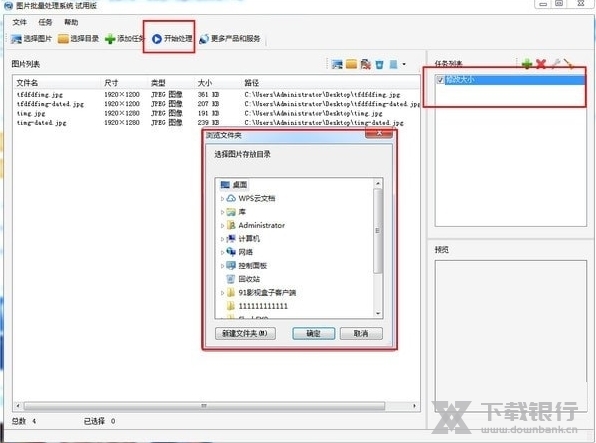Click the folder tree vertical scrollbar thumb
596x443 pixels.
tap(377, 230)
